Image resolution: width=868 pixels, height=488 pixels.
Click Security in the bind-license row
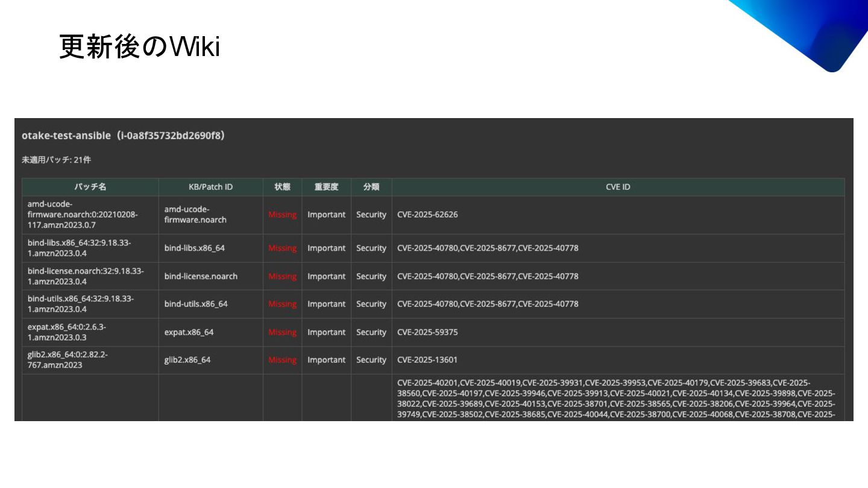pos(371,276)
